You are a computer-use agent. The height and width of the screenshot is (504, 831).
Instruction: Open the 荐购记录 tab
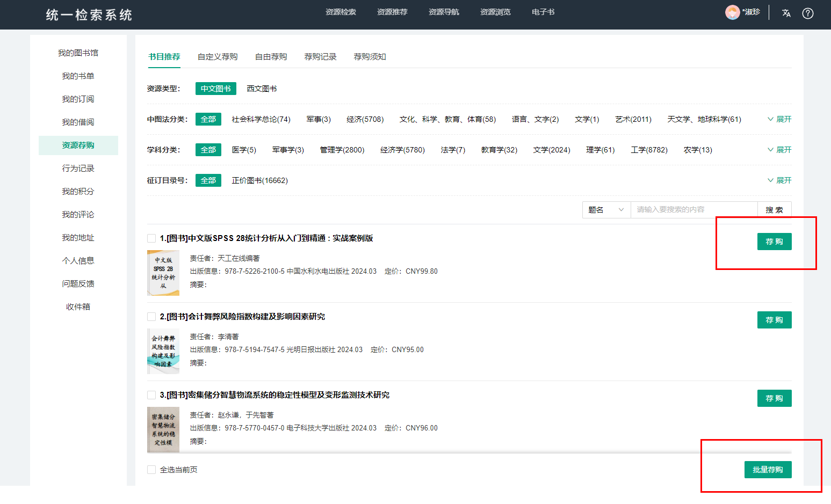(x=320, y=57)
